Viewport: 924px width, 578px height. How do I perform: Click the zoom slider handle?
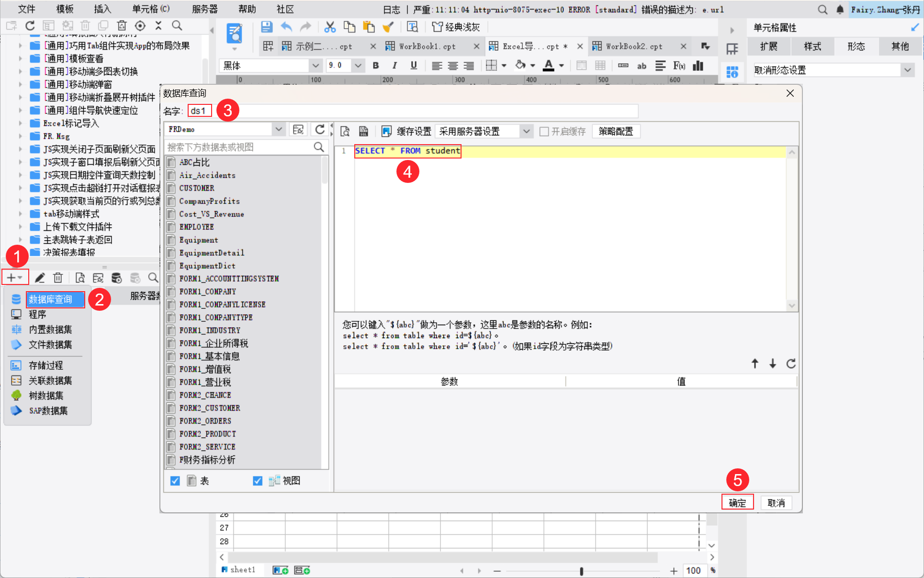[581, 571]
